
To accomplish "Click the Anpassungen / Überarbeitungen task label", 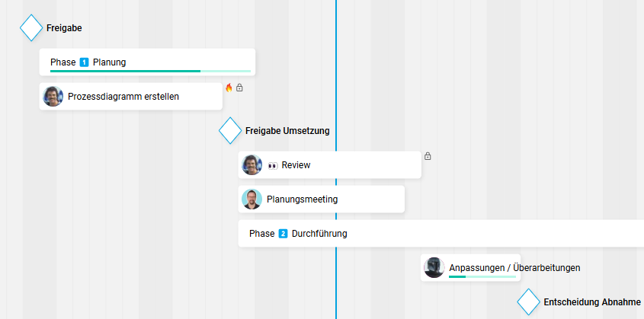I will [514, 267].
